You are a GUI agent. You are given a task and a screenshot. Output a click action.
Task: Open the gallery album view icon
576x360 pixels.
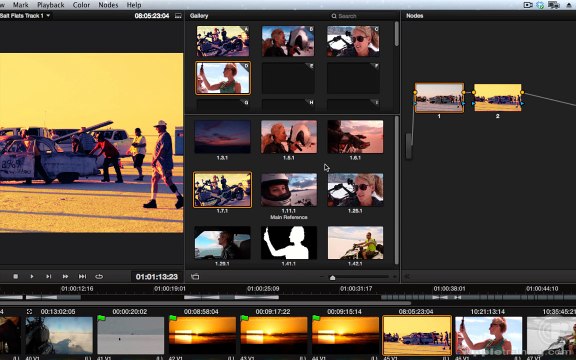(x=195, y=277)
